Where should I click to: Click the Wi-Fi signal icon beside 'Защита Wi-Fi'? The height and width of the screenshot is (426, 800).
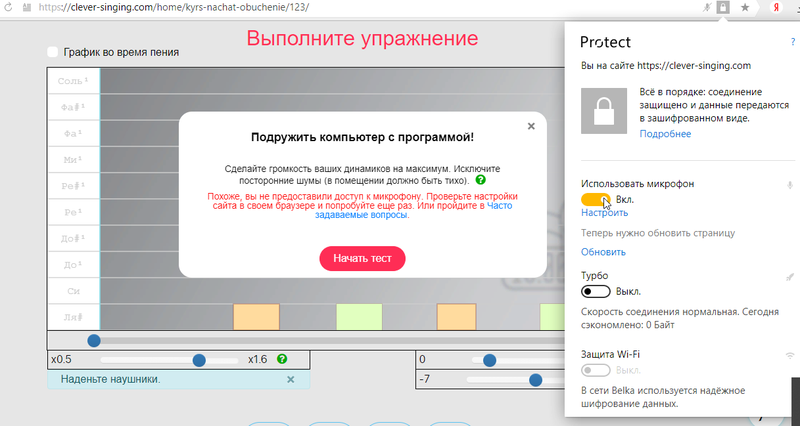pyautogui.click(x=790, y=354)
